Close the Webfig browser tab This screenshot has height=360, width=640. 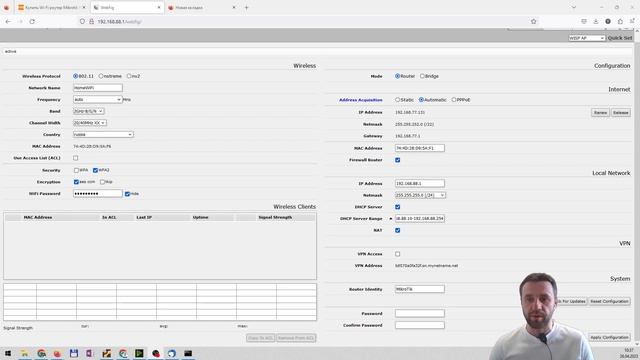pyautogui.click(x=159, y=7)
